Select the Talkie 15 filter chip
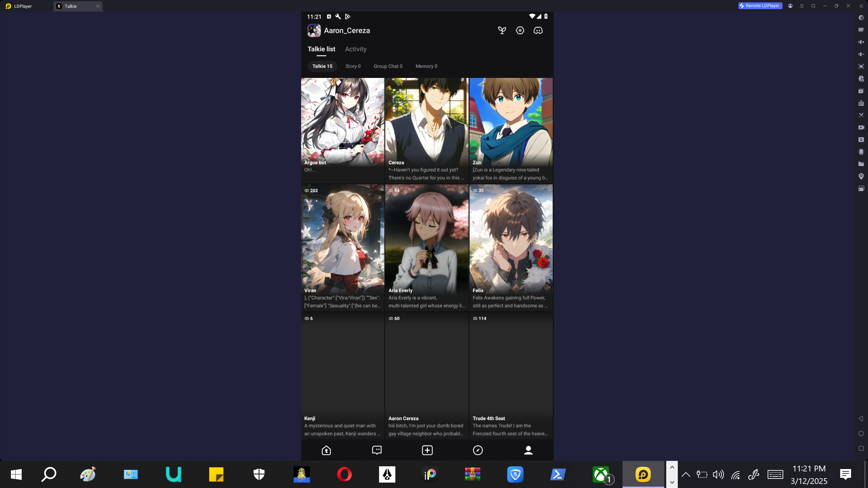868x488 pixels. pyautogui.click(x=322, y=66)
